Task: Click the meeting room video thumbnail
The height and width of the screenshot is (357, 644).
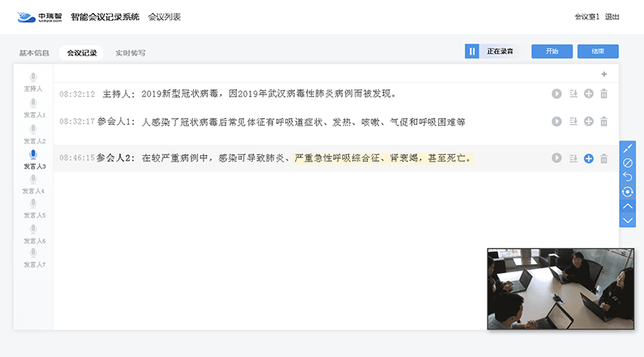Action: pos(560,288)
